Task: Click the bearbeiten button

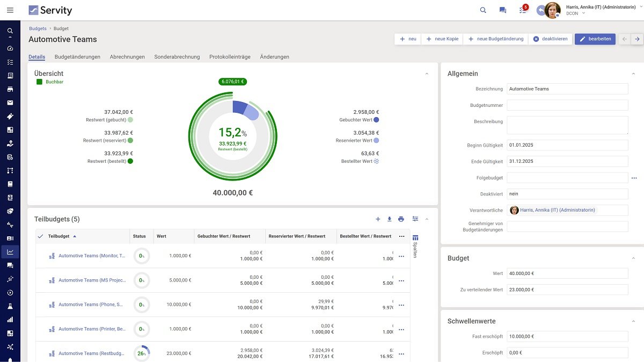Action: pos(595,39)
